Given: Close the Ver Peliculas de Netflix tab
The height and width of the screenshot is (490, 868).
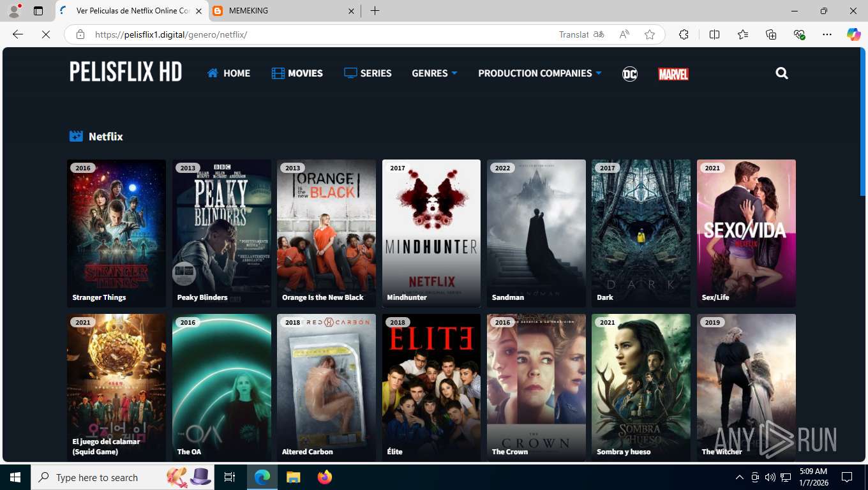Looking at the screenshot, I should [198, 11].
